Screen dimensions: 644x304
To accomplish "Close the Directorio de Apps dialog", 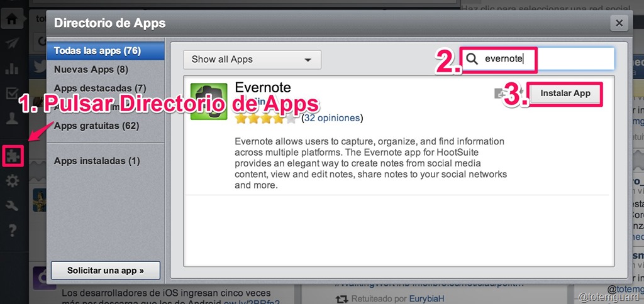I will click(619, 23).
